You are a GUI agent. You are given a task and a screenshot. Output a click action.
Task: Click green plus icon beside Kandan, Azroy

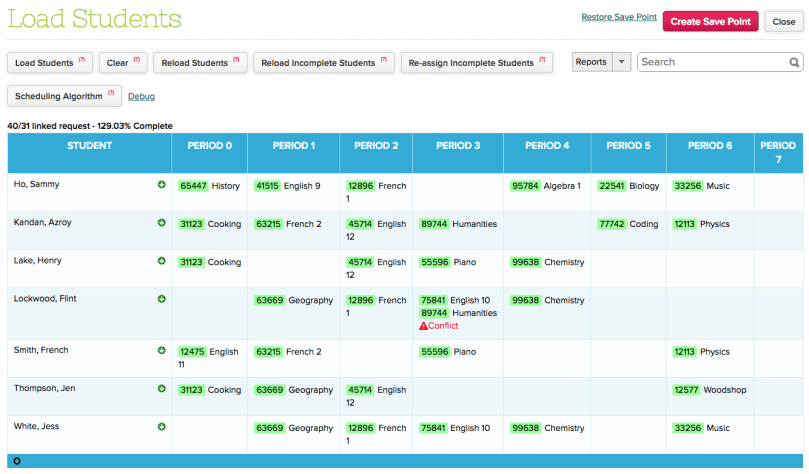click(162, 223)
